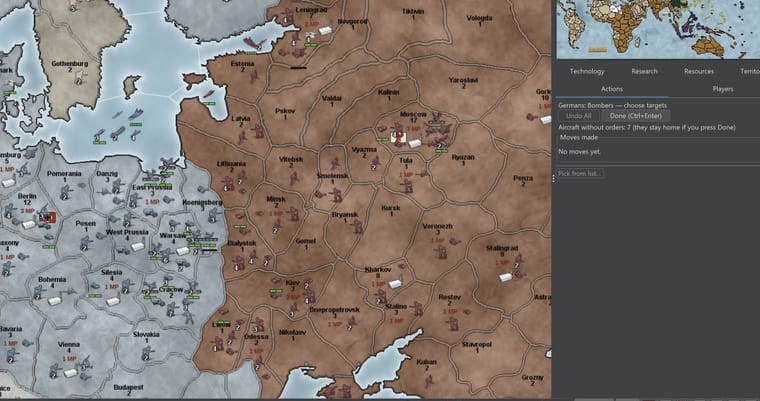The image size is (760, 401).
Task: Click the Grozny territory label
Action: point(532,378)
